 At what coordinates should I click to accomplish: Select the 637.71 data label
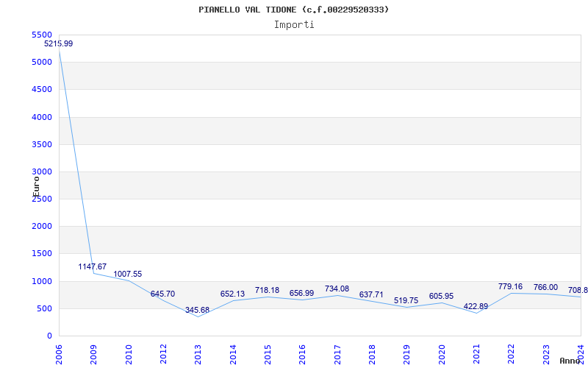(371, 295)
